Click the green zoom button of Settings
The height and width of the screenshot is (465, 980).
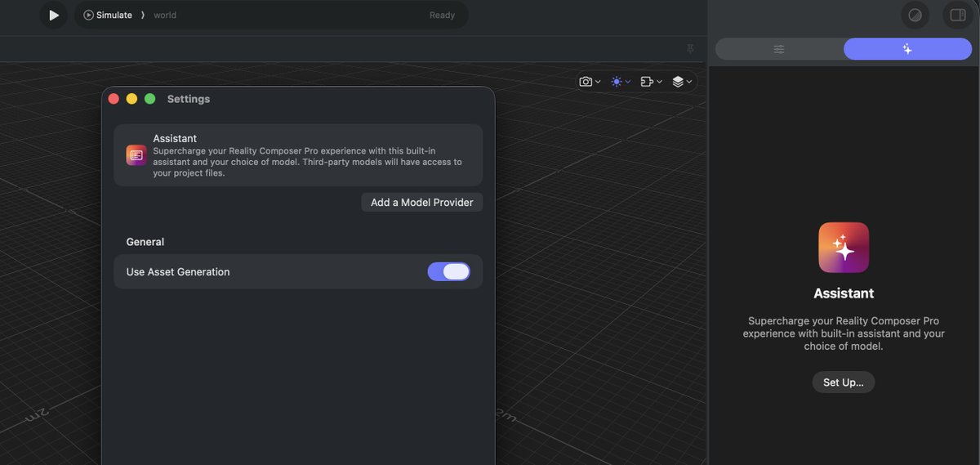coord(149,99)
